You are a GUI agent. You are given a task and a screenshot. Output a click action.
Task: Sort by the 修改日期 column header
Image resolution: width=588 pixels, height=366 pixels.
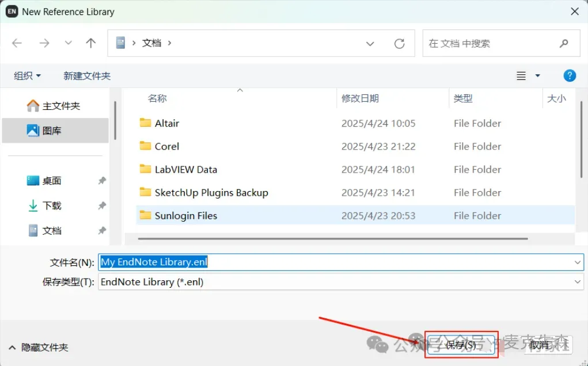click(x=360, y=98)
